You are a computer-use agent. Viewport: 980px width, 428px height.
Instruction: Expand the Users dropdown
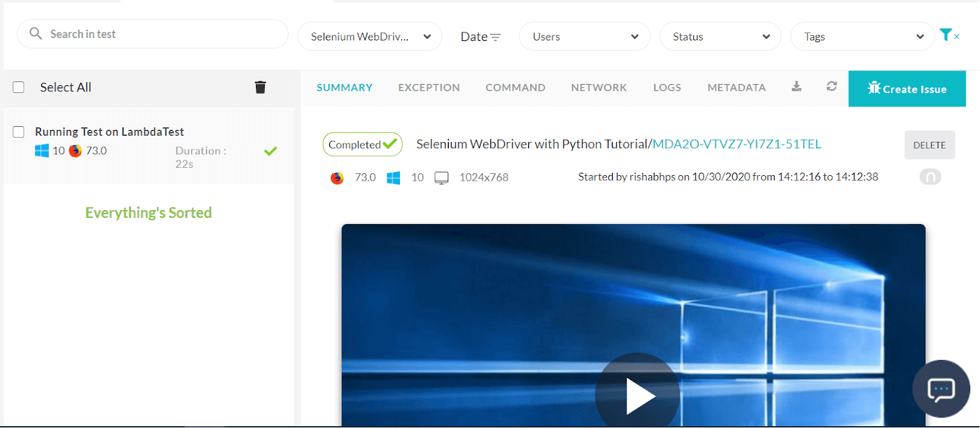584,37
